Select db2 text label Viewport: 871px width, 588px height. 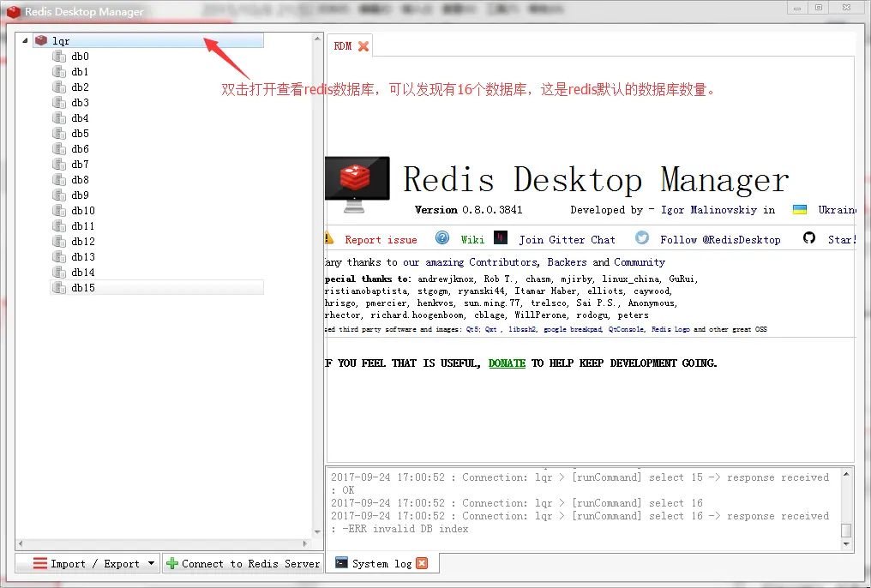[x=80, y=87]
